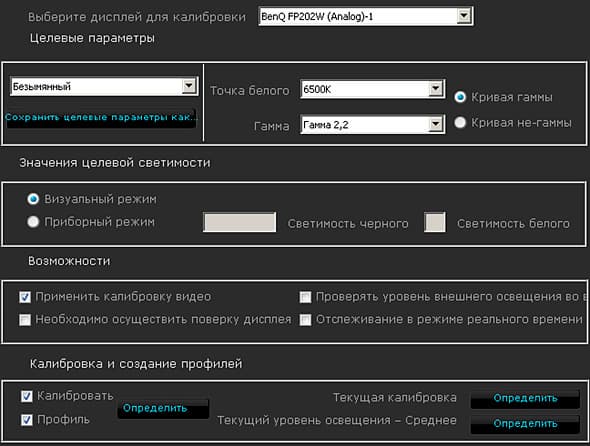Viewport: 590px width, 446px height.
Task: Click the Светимость белого input field
Action: (x=435, y=222)
